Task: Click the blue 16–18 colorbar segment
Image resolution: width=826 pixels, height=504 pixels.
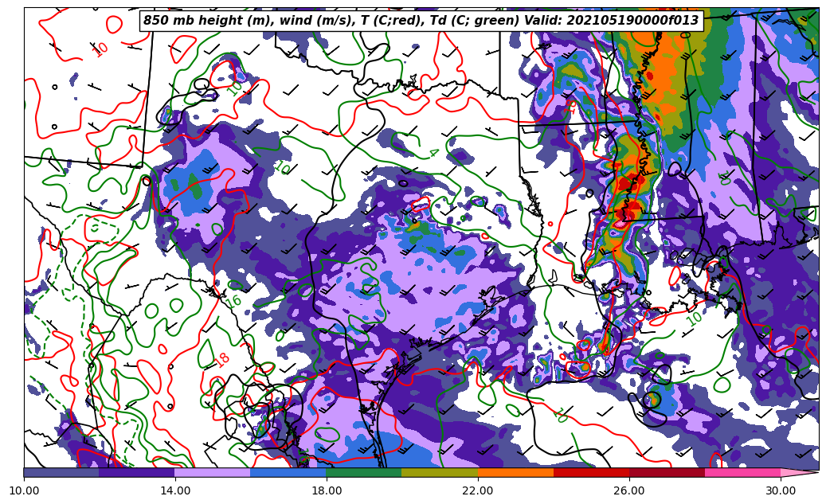Action: (288, 472)
